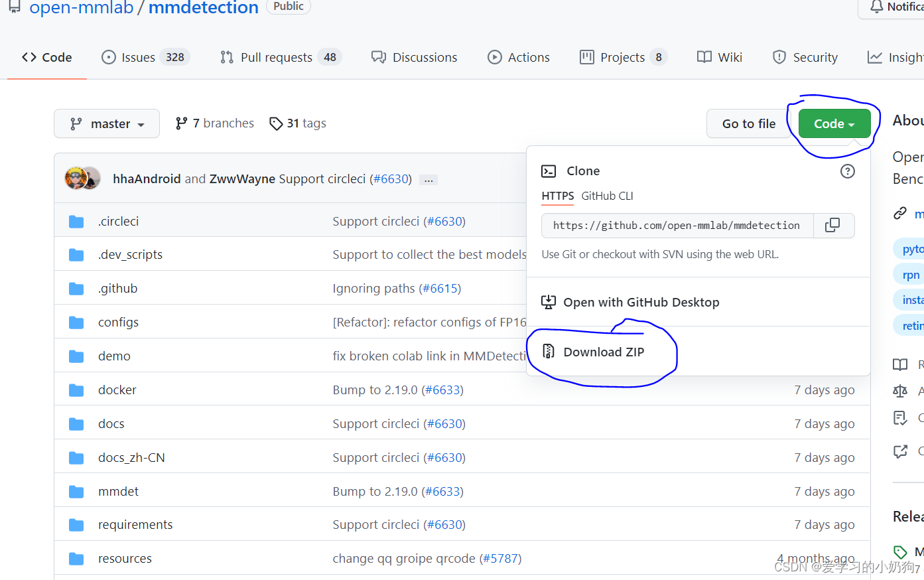Open the hhaAndroid author link
This screenshot has width=924, height=580.
coord(147,179)
